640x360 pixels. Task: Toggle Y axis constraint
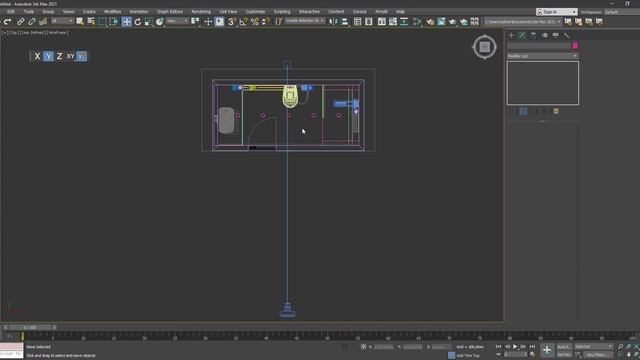(x=48, y=56)
